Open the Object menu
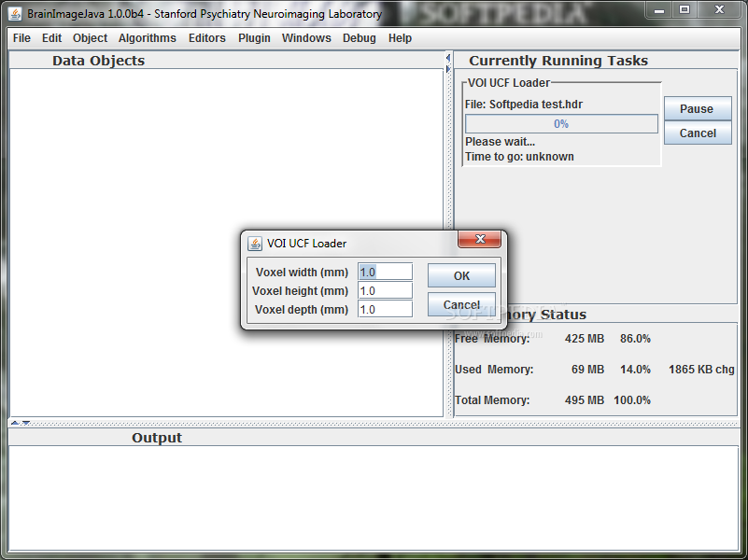Image resolution: width=748 pixels, height=560 pixels. [x=90, y=38]
